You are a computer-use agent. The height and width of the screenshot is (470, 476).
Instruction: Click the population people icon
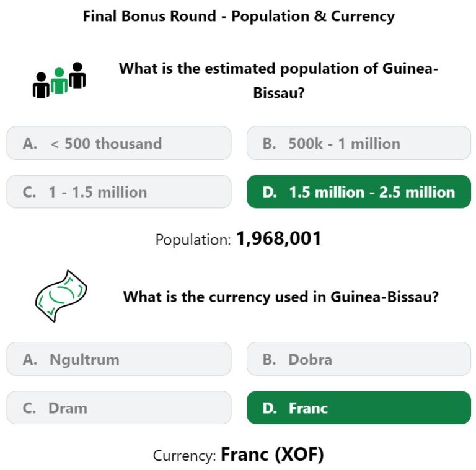(59, 80)
